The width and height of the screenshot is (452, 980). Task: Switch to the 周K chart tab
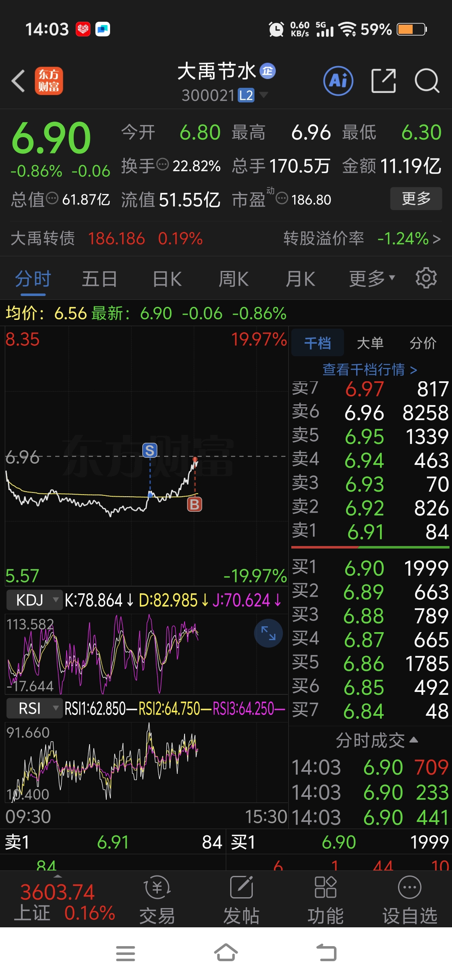tap(234, 278)
